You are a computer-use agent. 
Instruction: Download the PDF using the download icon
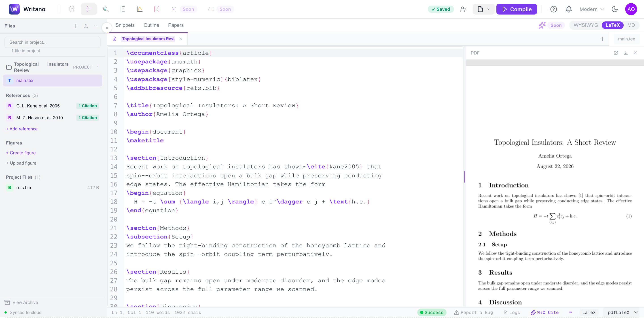click(626, 53)
